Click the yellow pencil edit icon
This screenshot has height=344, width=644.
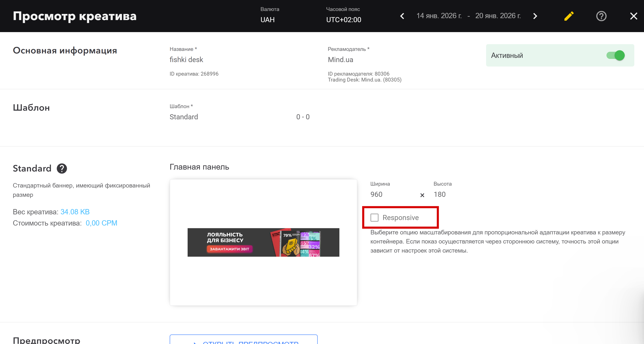[x=569, y=16]
